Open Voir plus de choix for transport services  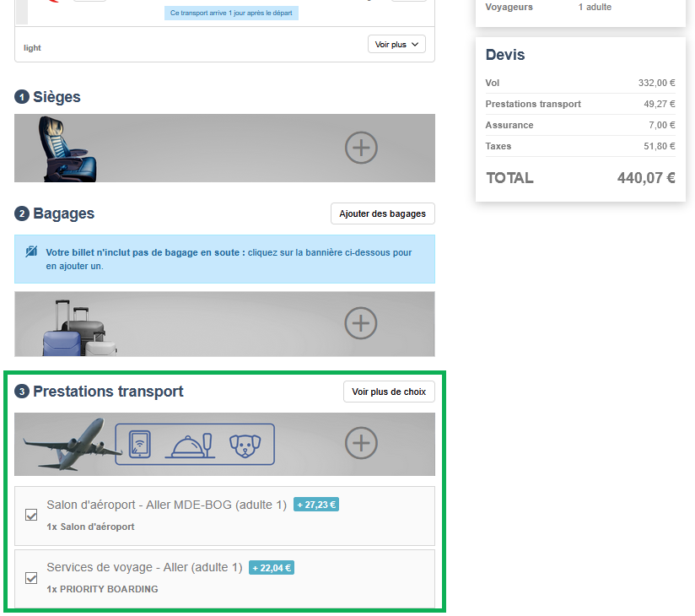tap(389, 392)
